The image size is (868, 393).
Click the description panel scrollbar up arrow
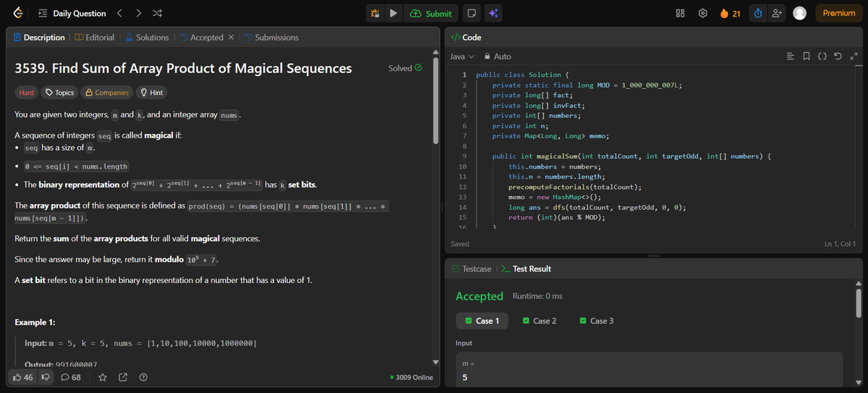coord(435,52)
